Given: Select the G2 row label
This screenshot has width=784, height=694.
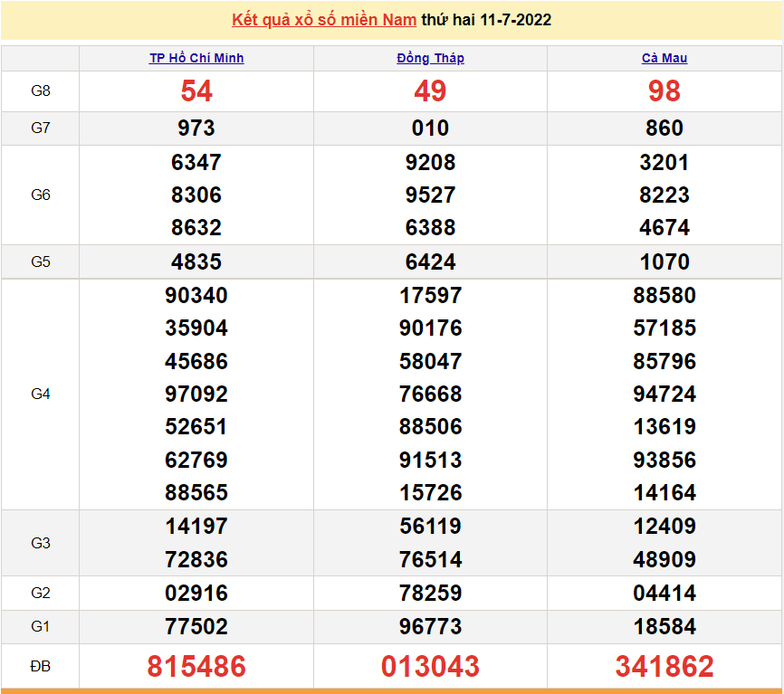Looking at the screenshot, I should point(40,594).
